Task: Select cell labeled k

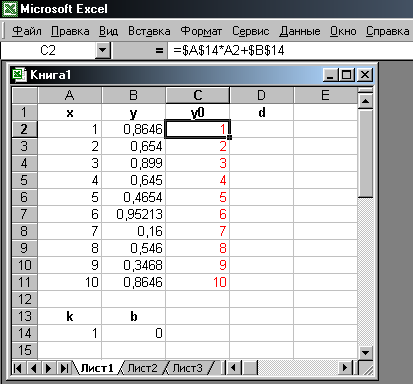Action: tap(70, 316)
